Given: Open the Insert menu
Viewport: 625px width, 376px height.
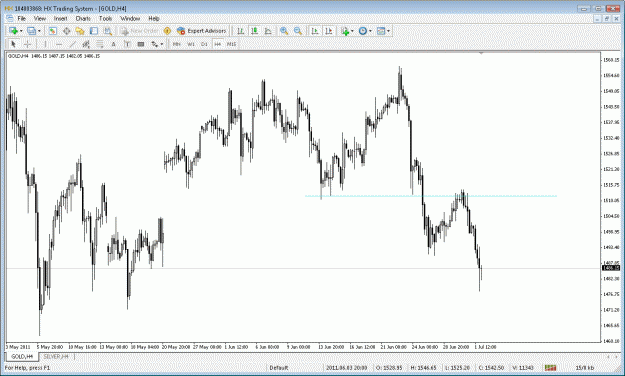Looking at the screenshot, I should click(x=61, y=18).
